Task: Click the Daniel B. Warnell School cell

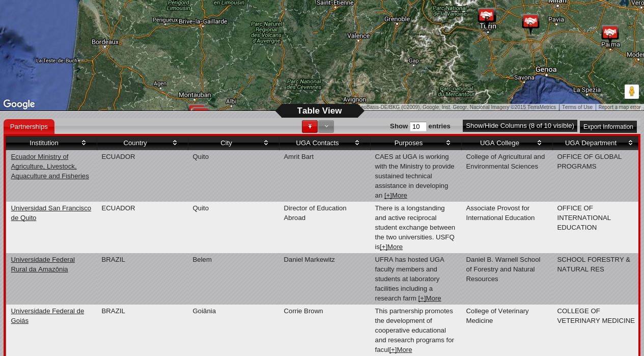Action: click(507, 279)
